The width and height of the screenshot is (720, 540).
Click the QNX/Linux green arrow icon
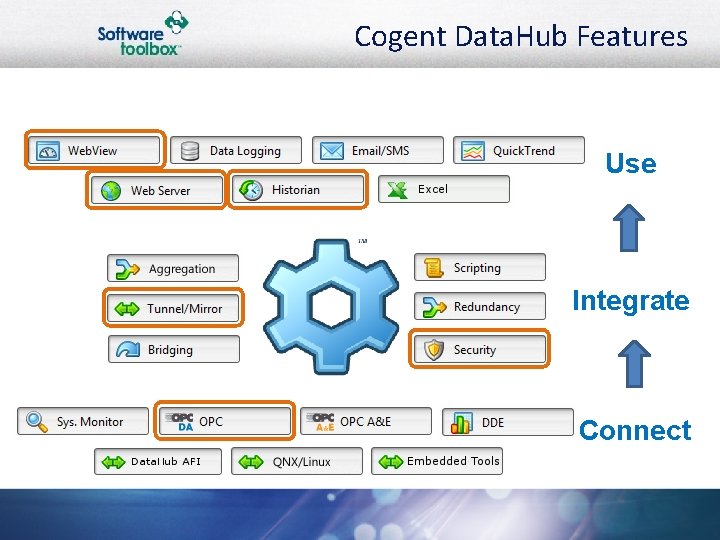[251, 461]
